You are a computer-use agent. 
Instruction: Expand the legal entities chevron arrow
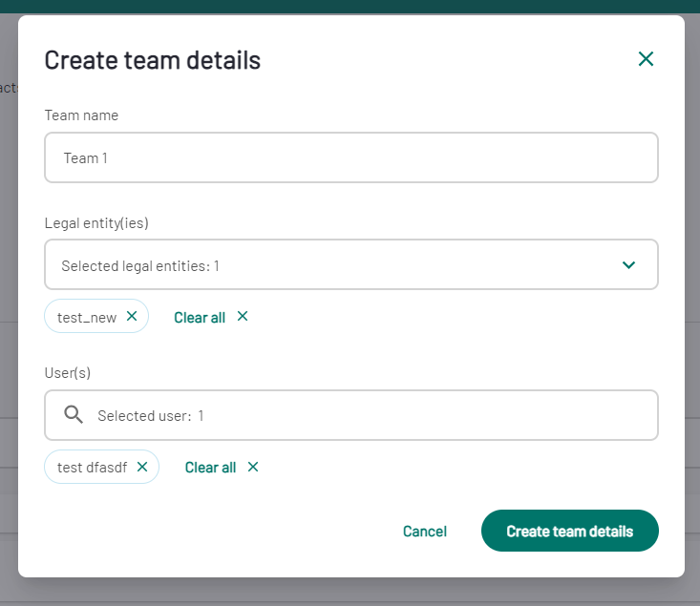[628, 265]
